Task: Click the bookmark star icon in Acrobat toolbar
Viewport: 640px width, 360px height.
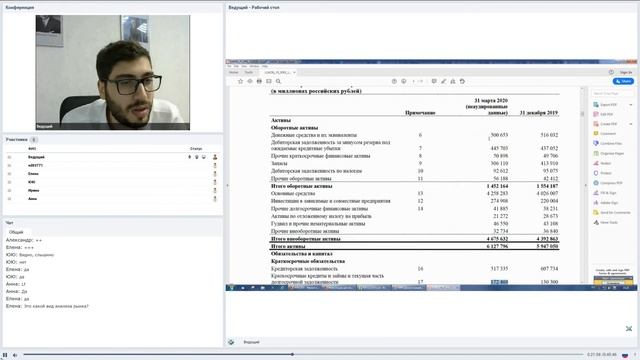Action: pyautogui.click(x=240, y=81)
